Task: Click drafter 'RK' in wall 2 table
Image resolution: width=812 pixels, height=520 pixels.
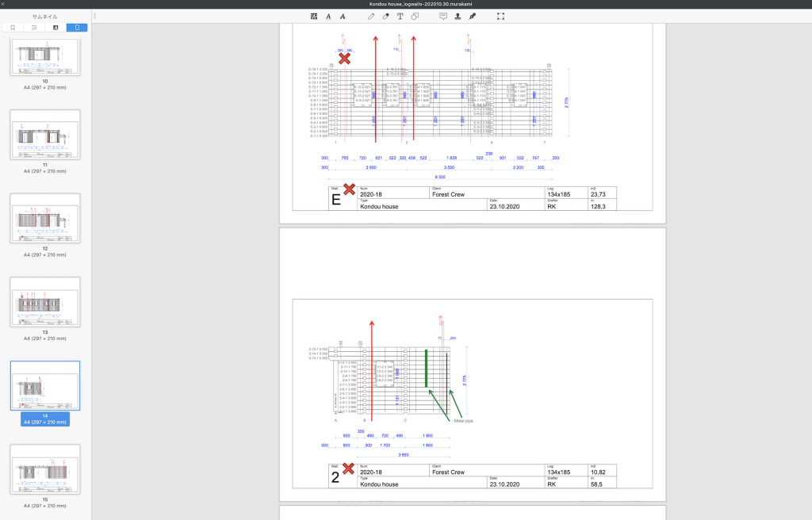Action: [x=552, y=484]
